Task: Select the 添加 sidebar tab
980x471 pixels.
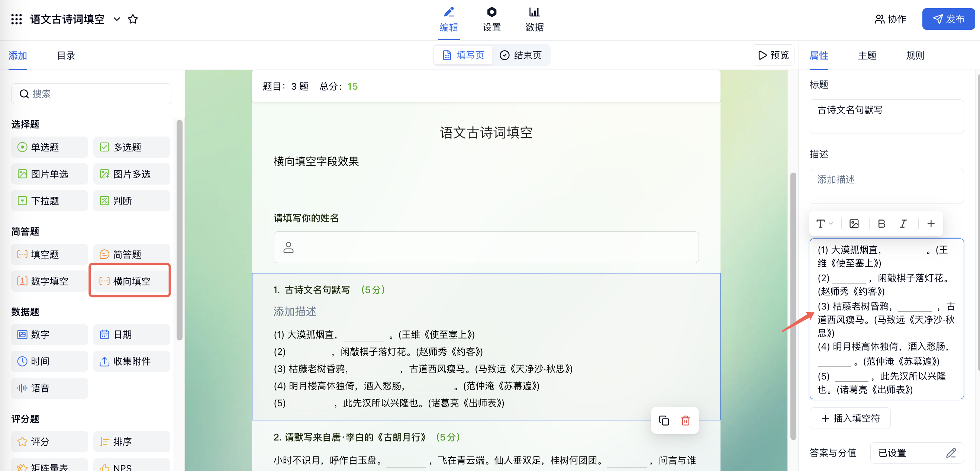Action: [17, 55]
